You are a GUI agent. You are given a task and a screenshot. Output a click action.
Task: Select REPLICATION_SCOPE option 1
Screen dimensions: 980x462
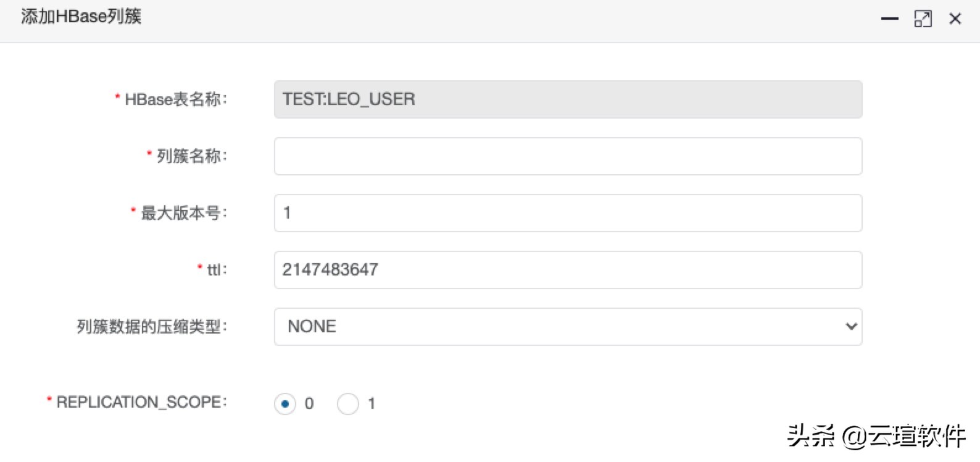click(x=349, y=404)
